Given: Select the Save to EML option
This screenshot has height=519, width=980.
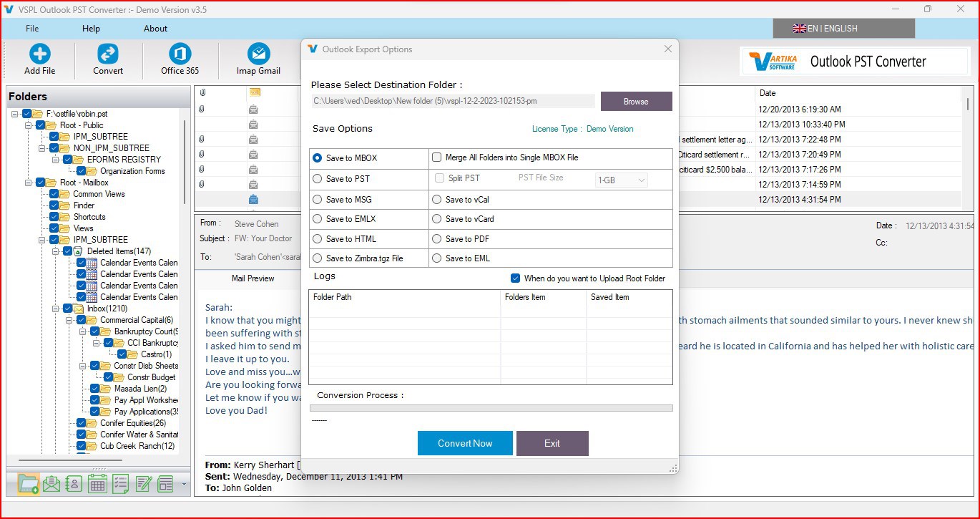Looking at the screenshot, I should [436, 258].
